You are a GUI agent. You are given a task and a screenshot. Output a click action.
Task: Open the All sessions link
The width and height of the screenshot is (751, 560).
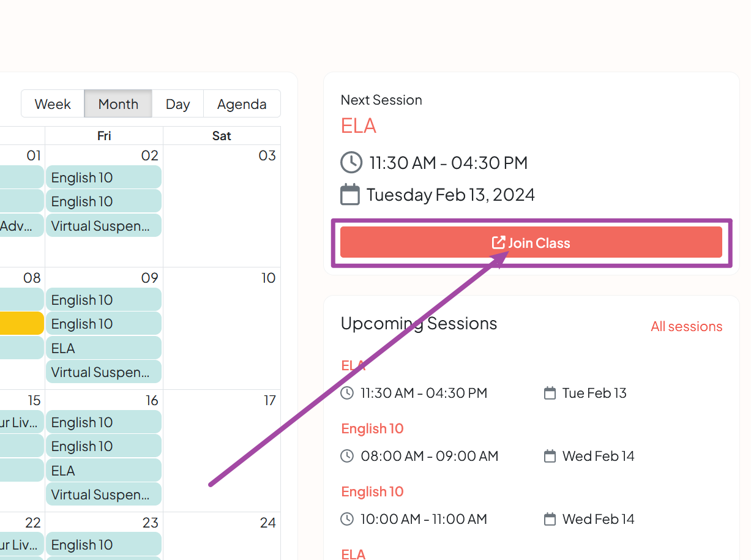[686, 327]
